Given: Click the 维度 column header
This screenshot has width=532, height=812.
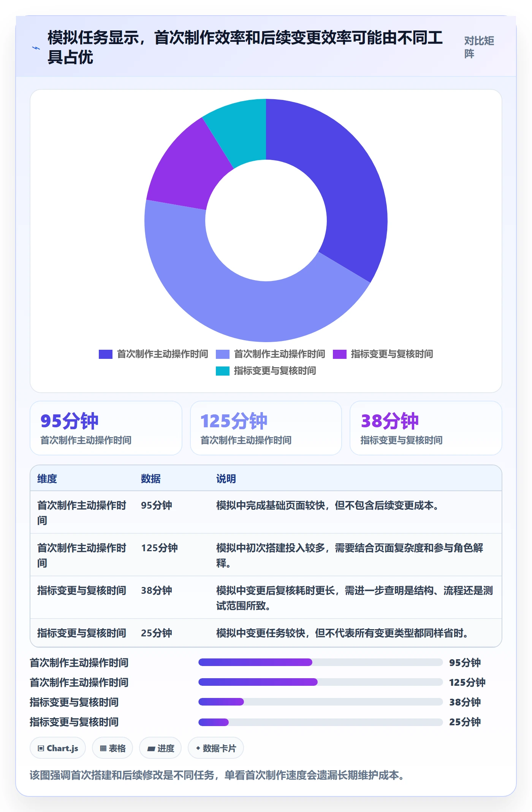Looking at the screenshot, I should [47, 479].
